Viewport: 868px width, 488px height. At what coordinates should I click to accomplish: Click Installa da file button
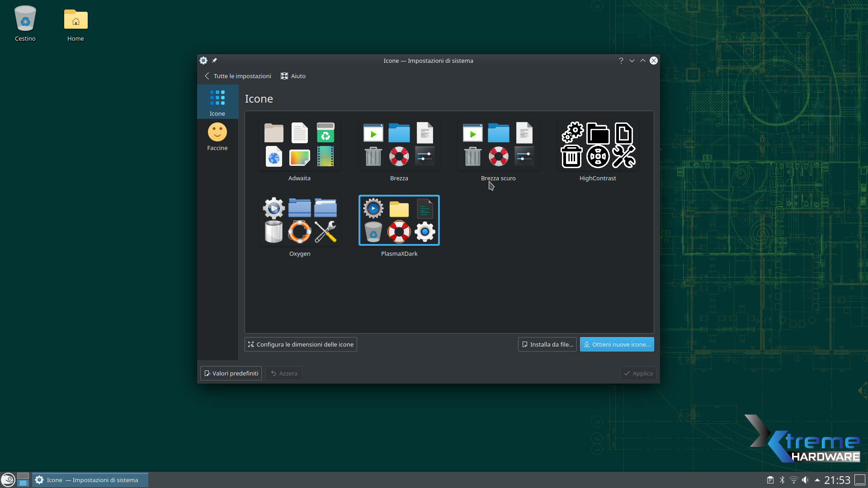pyautogui.click(x=547, y=344)
